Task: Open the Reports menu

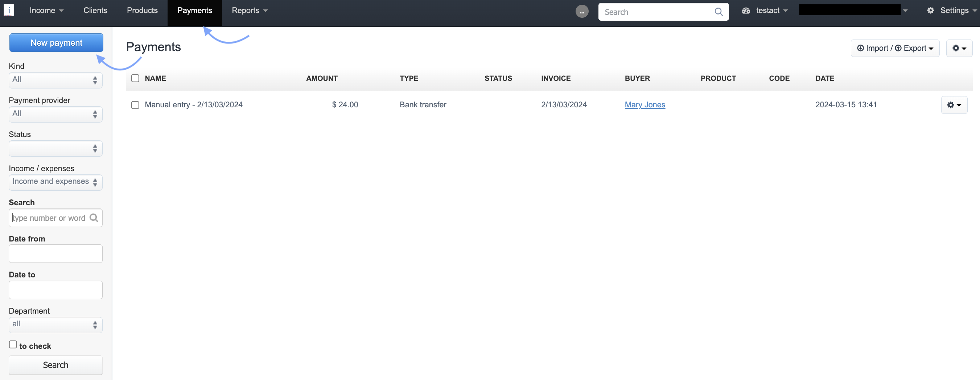Action: click(250, 11)
